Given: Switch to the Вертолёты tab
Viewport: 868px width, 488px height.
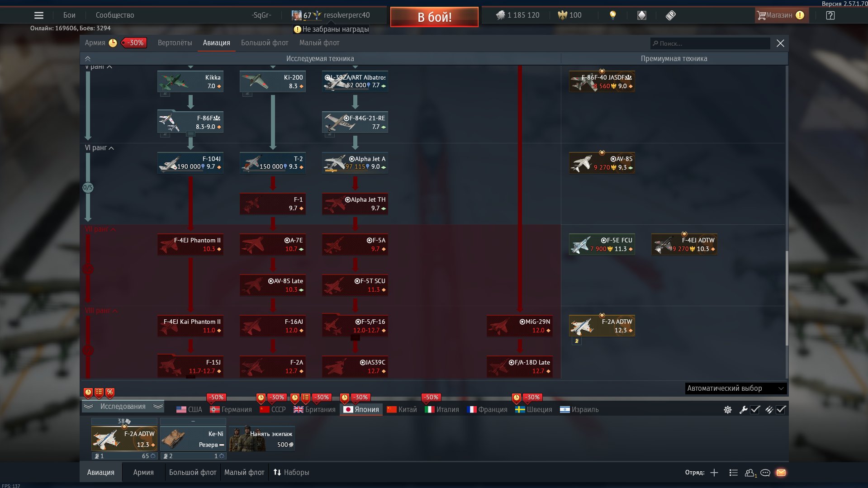Looking at the screenshot, I should [x=175, y=43].
